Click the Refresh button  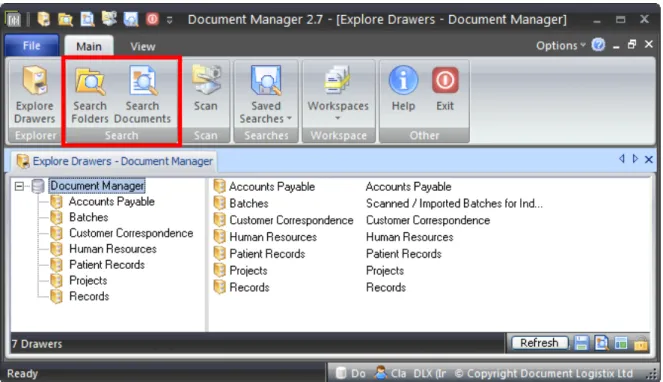(x=539, y=343)
